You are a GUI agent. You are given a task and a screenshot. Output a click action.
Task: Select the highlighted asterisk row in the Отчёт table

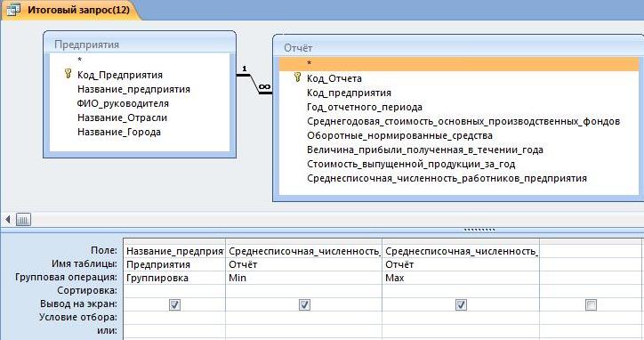[459, 64]
